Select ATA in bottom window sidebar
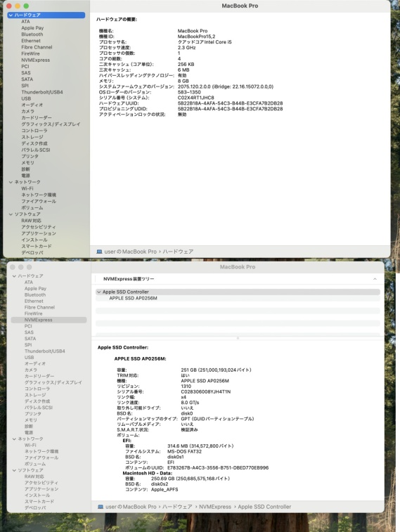This screenshot has width=400, height=532. coord(29,283)
